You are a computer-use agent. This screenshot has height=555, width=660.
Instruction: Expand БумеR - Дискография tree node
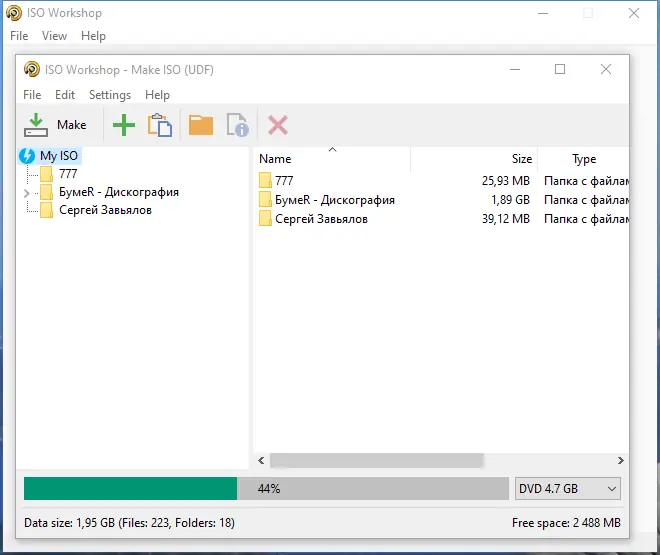[x=27, y=193]
